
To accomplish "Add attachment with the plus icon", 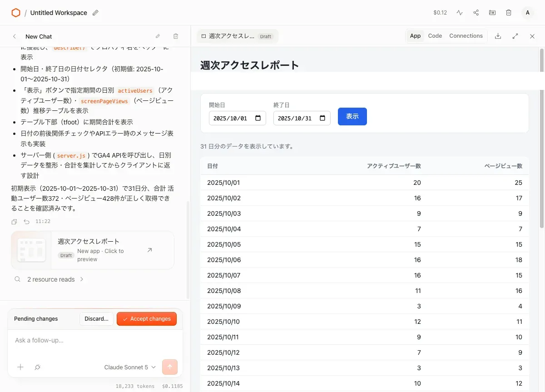I will tap(20, 367).
